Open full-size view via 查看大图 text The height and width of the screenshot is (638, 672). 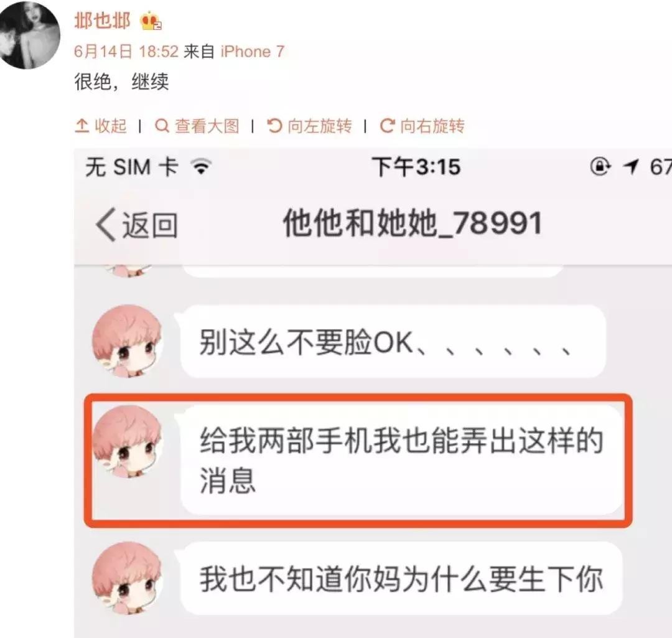[207, 126]
